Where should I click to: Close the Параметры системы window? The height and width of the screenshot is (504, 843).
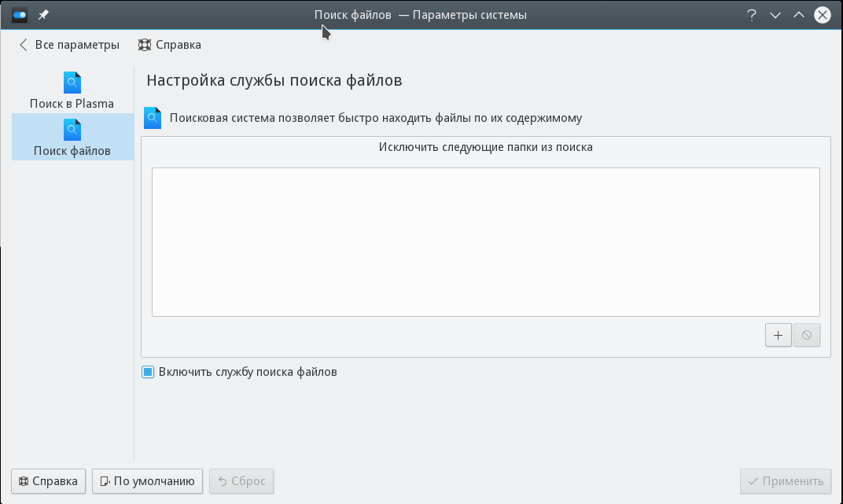point(823,15)
